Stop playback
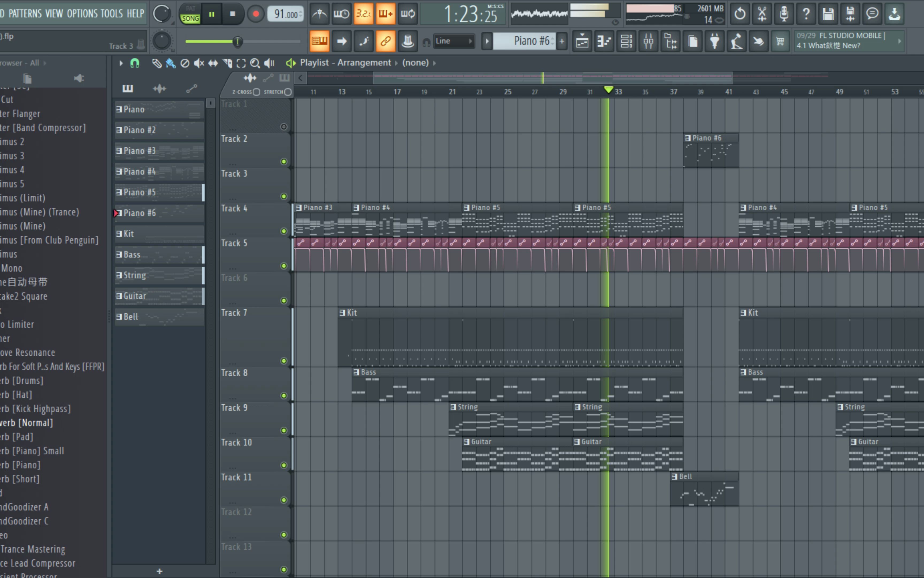 click(233, 14)
